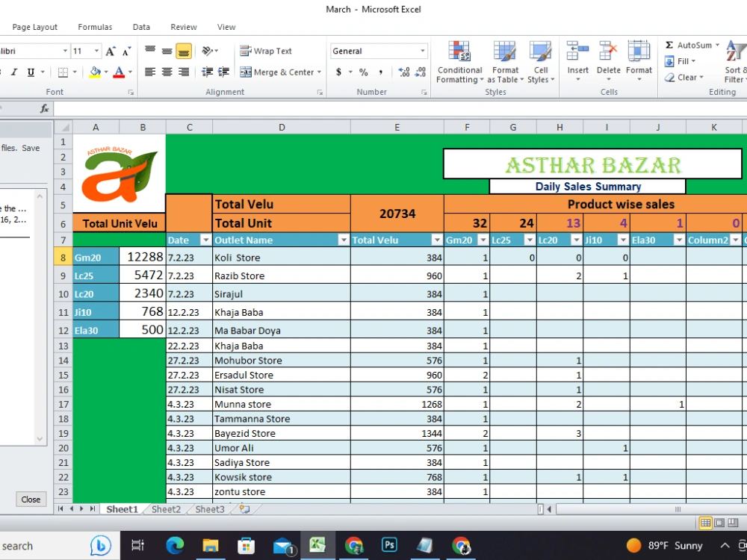This screenshot has height=560, width=747.
Task: Apply the yellow Fill Color bucket
Action: click(95, 72)
